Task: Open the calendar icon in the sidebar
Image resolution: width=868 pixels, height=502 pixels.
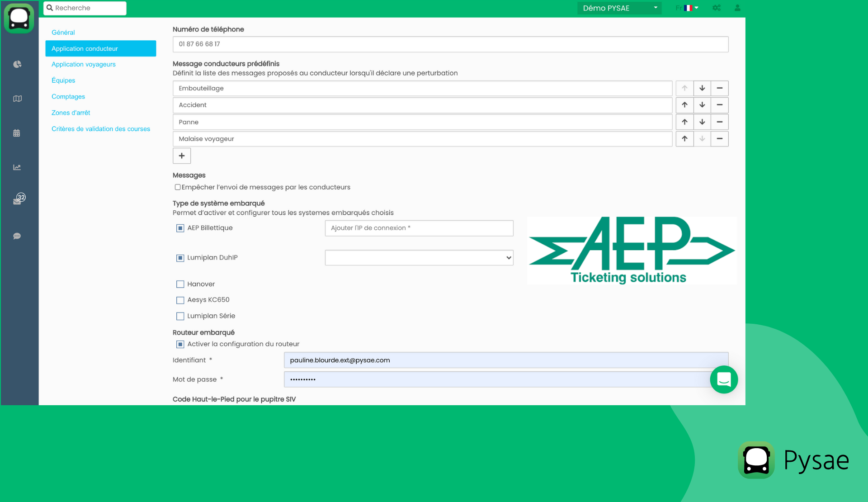Action: click(x=17, y=133)
